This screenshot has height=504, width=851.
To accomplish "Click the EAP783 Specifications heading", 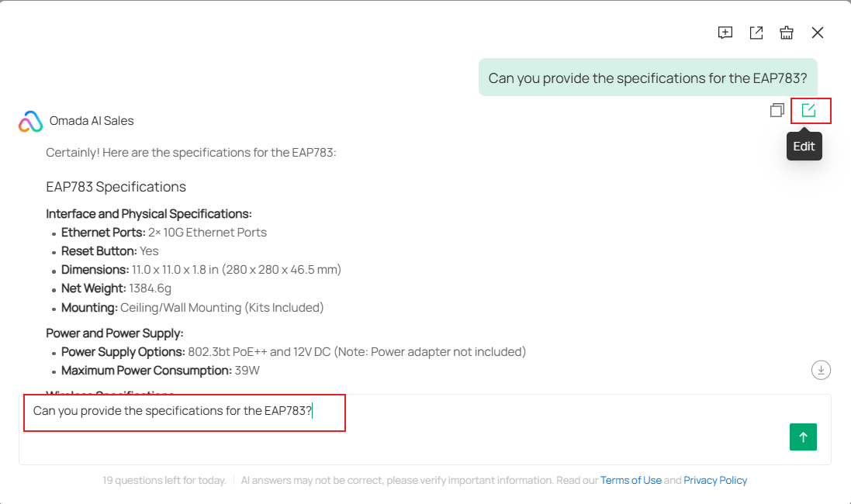I will pos(116,187).
